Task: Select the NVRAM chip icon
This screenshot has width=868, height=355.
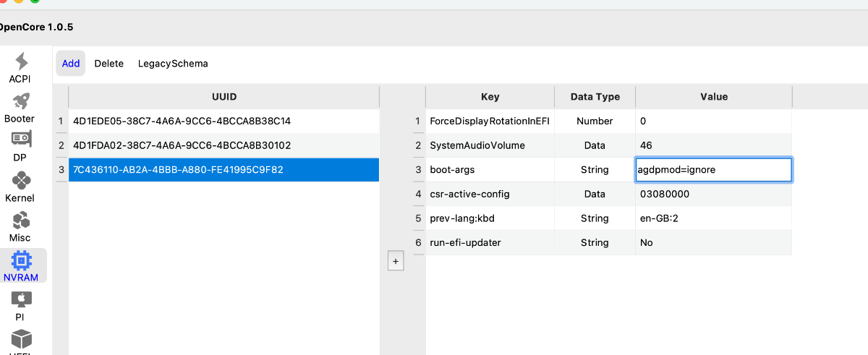Action: coord(21,260)
